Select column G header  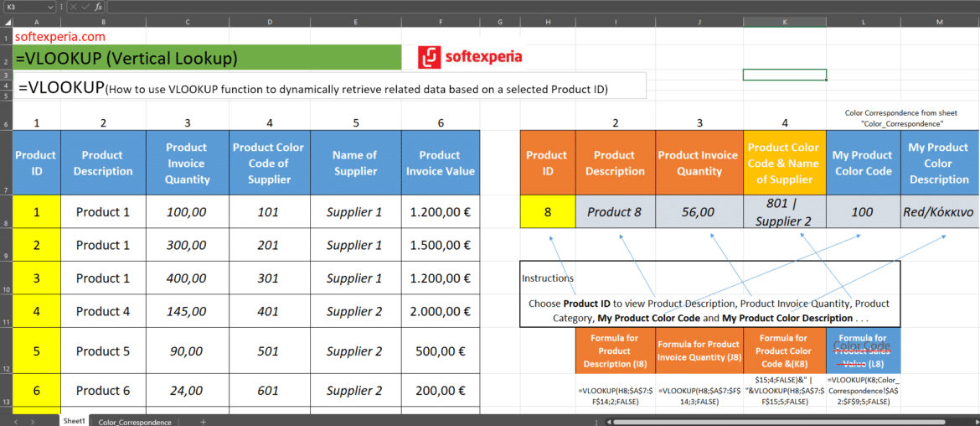500,22
